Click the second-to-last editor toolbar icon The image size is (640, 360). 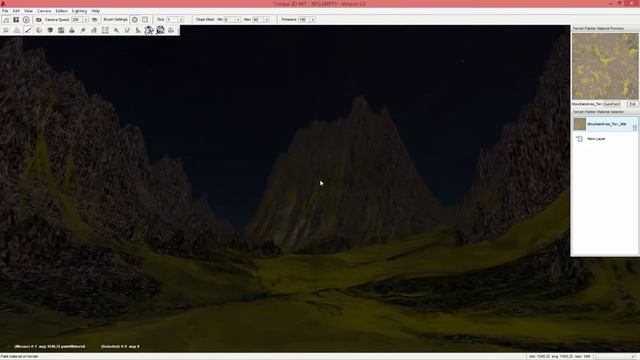[x=160, y=30]
